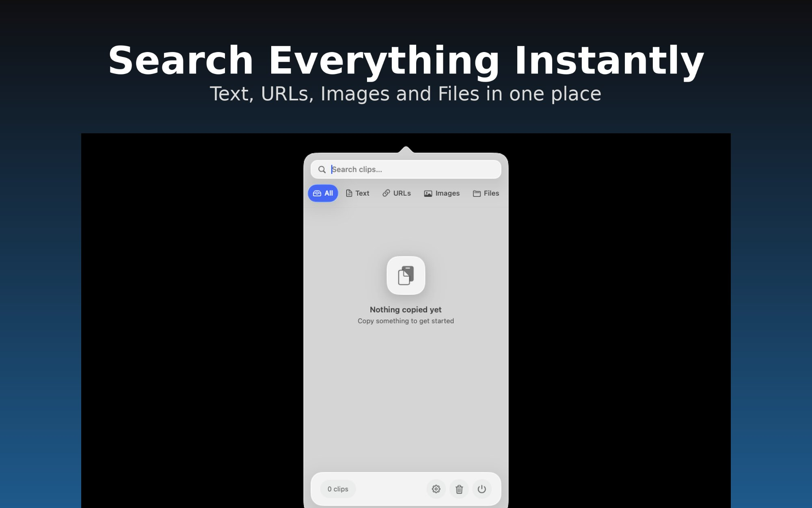Select the Text filter with document icon
The image size is (812, 508).
point(357,193)
